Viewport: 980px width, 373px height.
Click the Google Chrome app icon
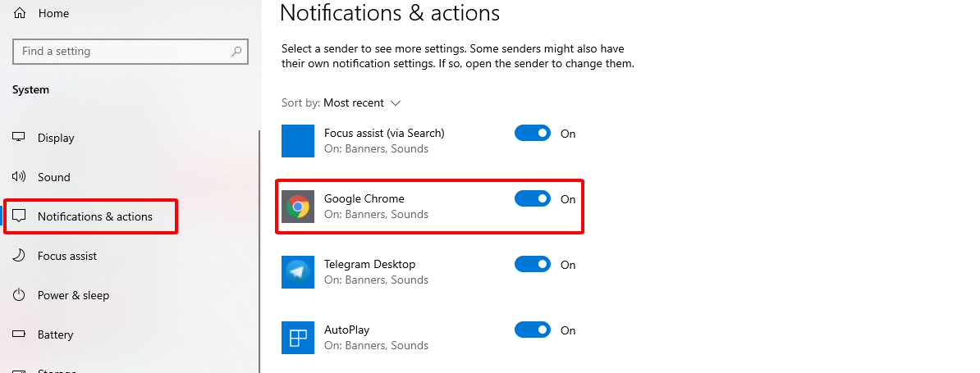(x=297, y=207)
